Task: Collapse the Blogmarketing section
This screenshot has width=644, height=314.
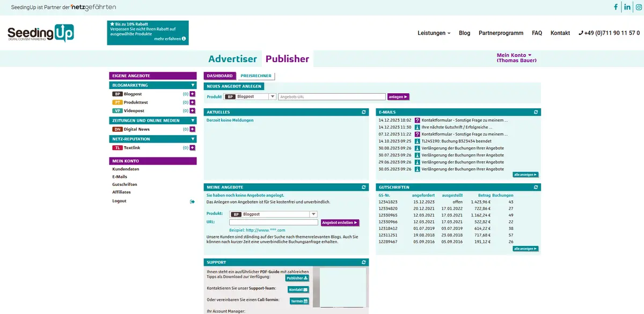Action: [x=193, y=85]
